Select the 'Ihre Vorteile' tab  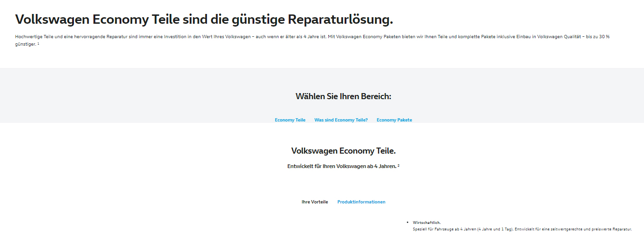click(314, 202)
